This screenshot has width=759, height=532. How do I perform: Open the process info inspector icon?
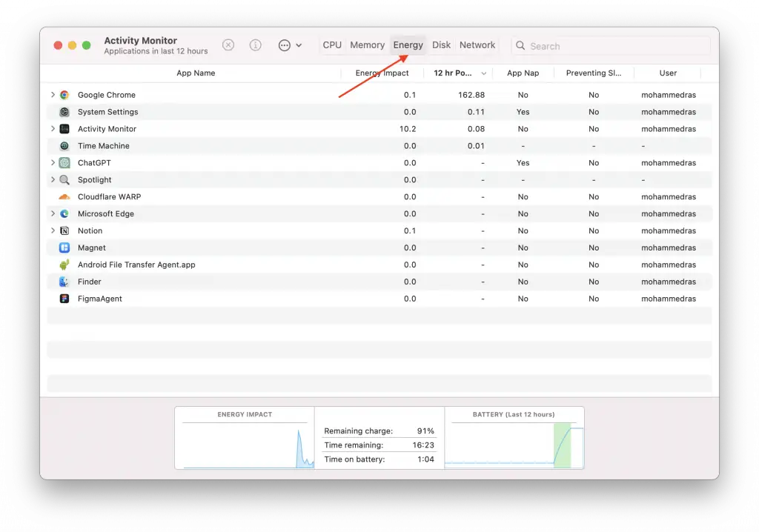[256, 45]
